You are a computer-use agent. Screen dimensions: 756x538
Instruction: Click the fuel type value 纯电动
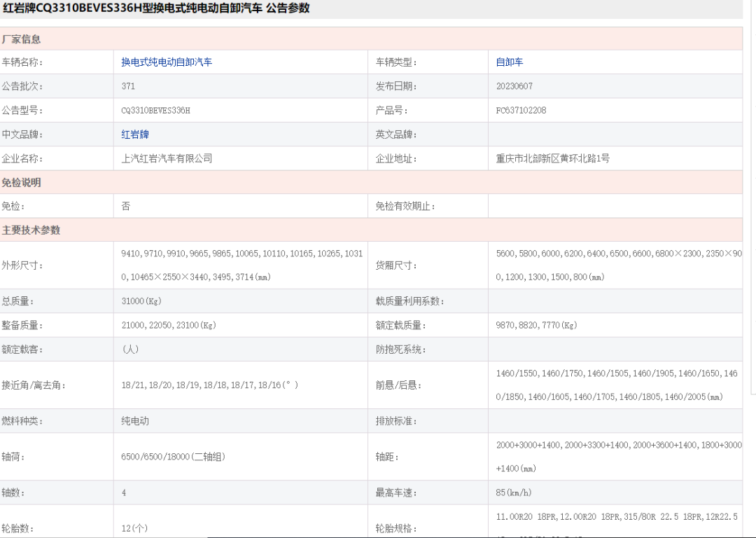pos(136,420)
